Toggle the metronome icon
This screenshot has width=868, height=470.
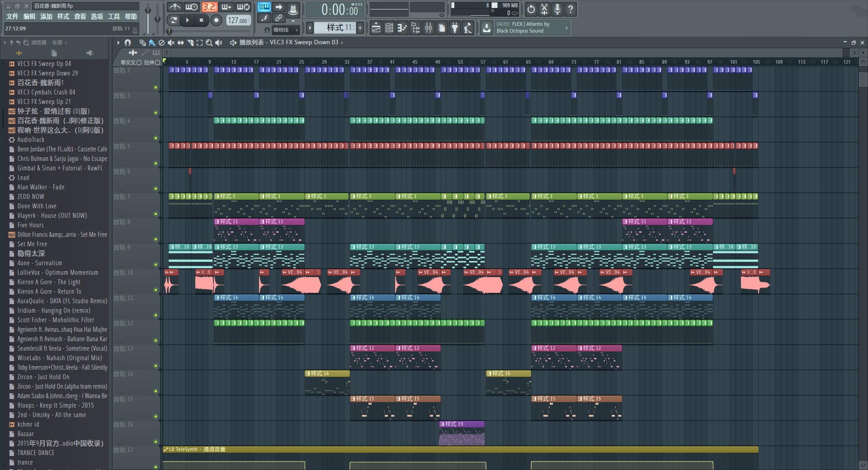175,7
